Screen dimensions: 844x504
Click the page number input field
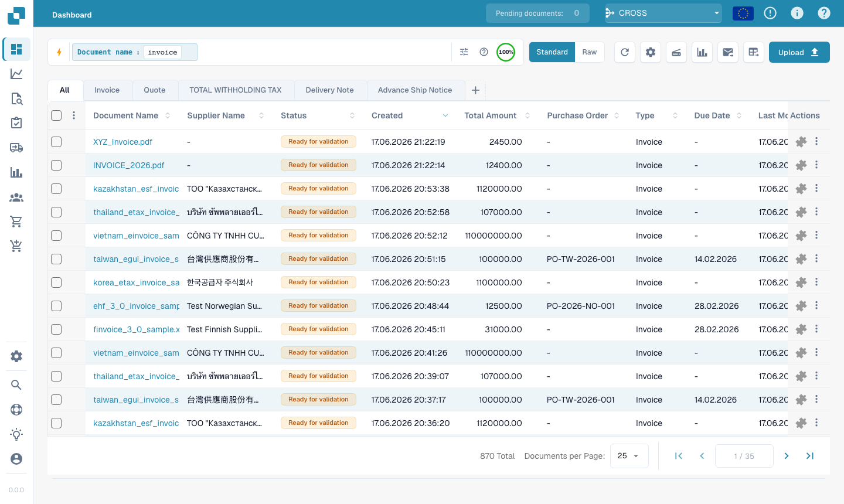744,456
